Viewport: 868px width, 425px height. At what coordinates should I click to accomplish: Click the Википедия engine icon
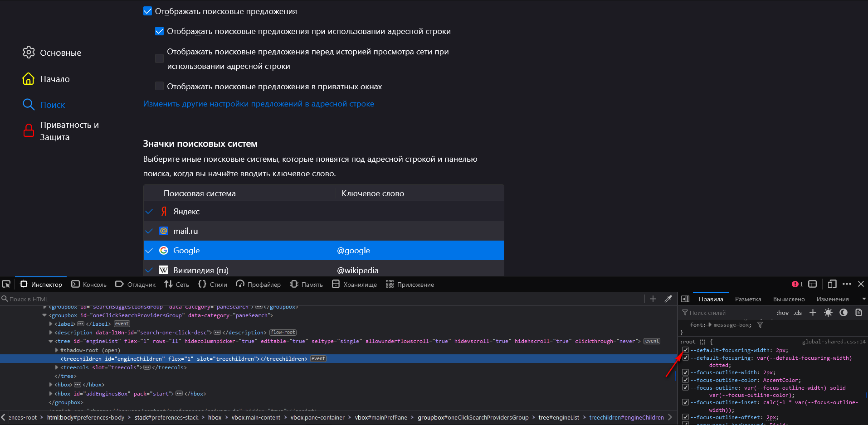164,270
